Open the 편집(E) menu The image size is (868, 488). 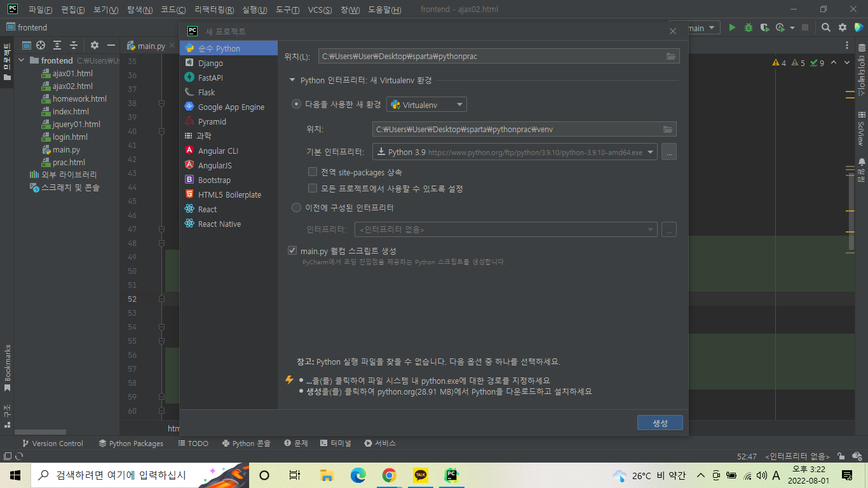[x=72, y=10]
